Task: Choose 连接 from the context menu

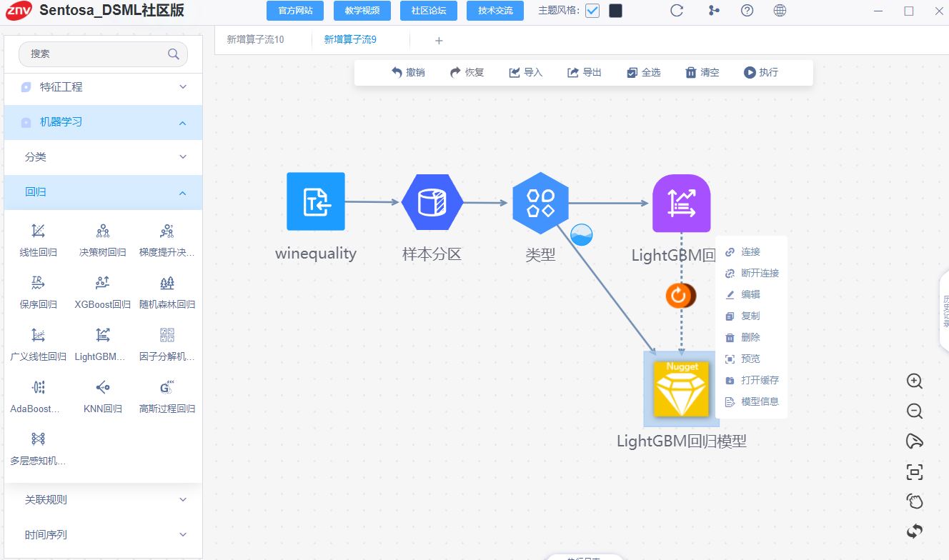Action: click(x=751, y=252)
